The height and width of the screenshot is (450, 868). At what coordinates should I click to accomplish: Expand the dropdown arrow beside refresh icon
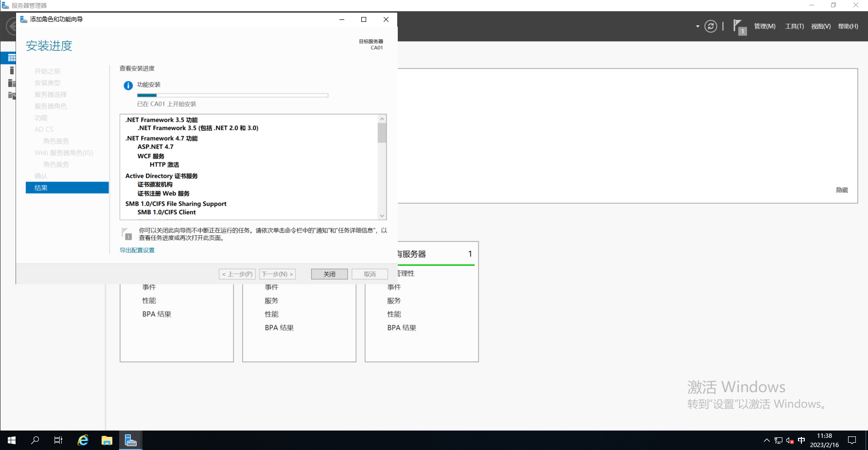pos(698,26)
